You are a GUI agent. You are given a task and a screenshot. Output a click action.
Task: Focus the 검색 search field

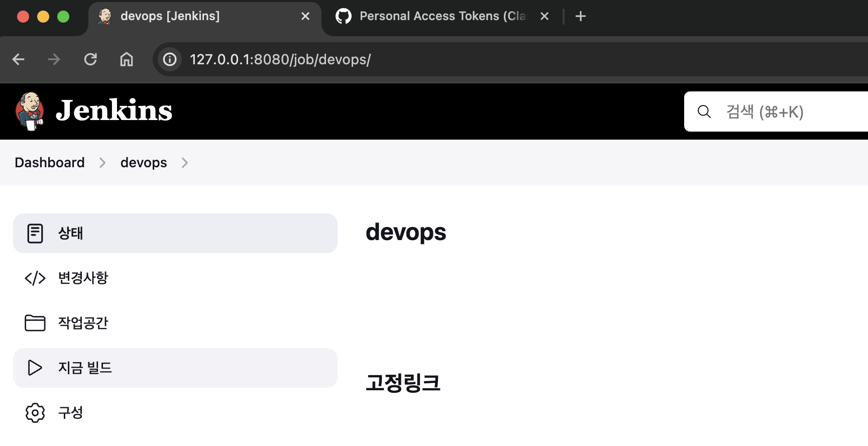pyautogui.click(x=776, y=111)
